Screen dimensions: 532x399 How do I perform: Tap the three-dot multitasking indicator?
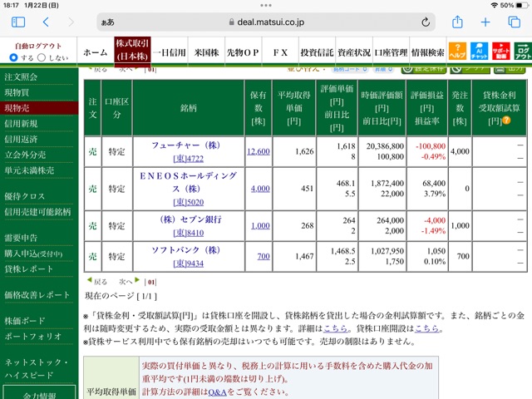tap(266, 5)
